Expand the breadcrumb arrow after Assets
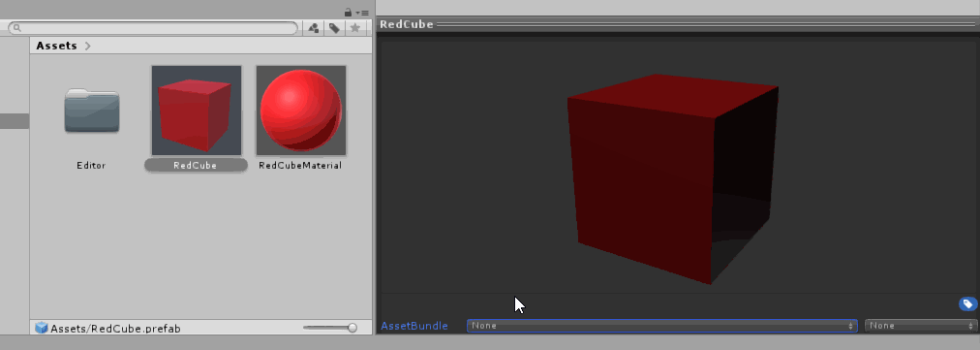Screen dimensions: 980x350 87,46
